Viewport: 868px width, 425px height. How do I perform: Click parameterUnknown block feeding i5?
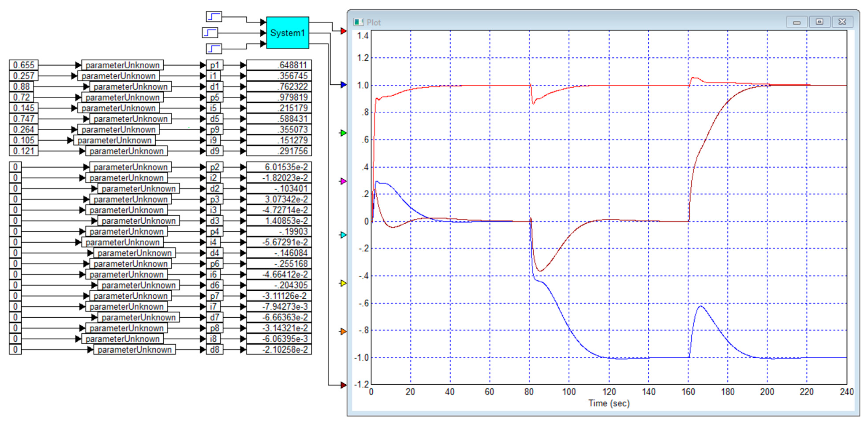pos(118,108)
